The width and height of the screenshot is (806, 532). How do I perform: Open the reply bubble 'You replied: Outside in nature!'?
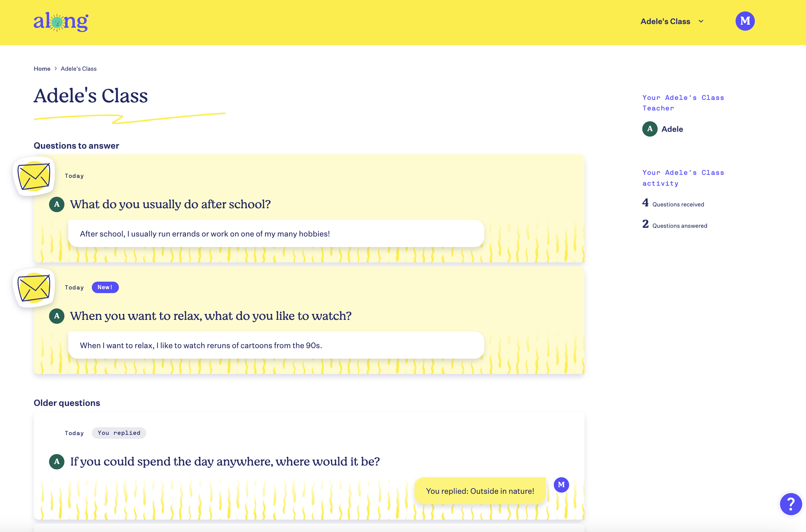click(480, 490)
